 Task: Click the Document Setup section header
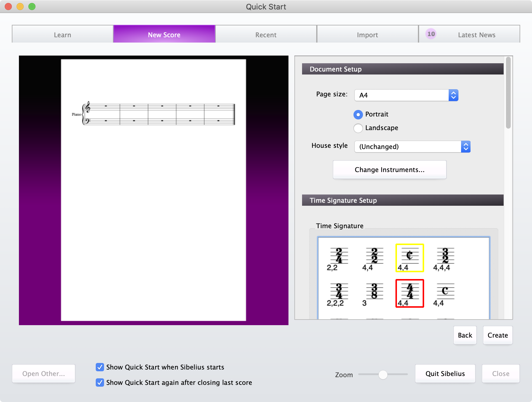tap(403, 69)
